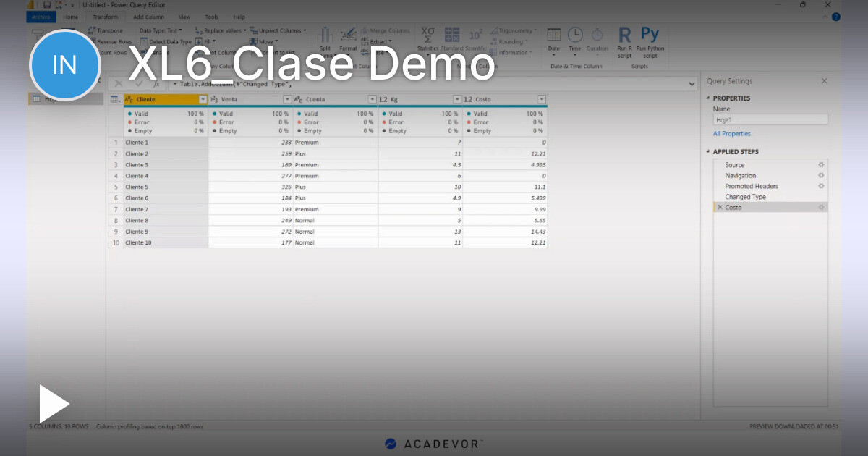
Task: Click Run Python script
Action: 650,42
